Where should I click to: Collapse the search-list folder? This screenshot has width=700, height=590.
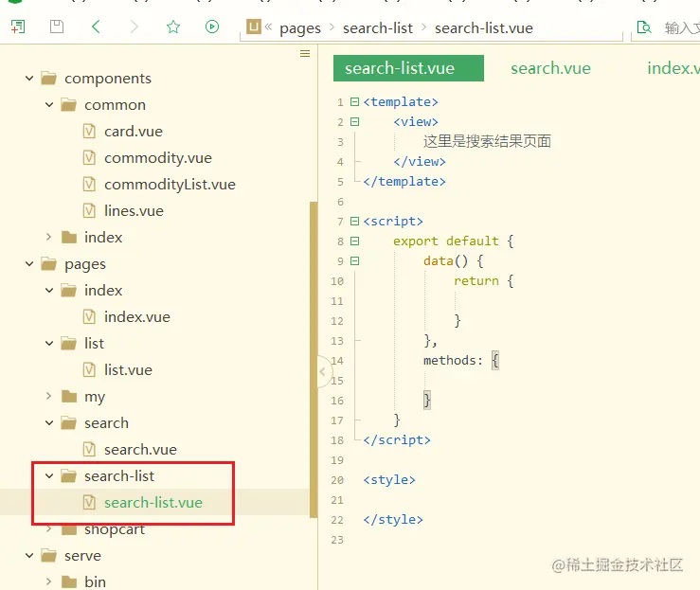49,476
